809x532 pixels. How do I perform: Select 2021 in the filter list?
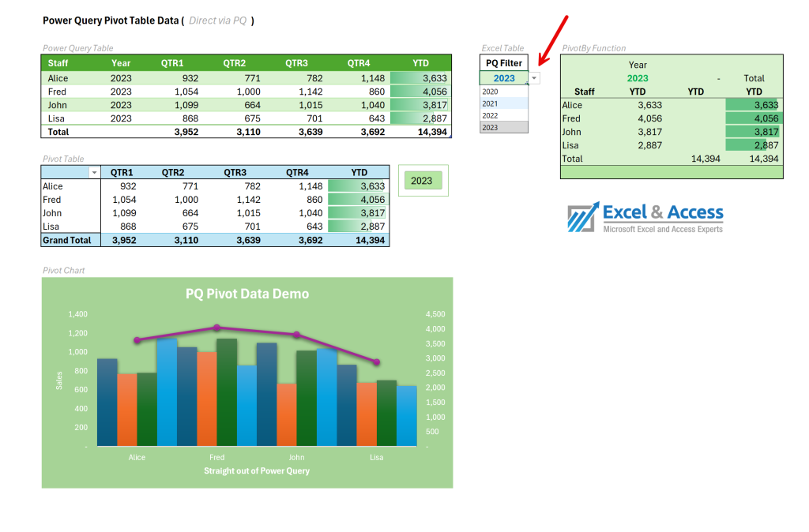[504, 103]
